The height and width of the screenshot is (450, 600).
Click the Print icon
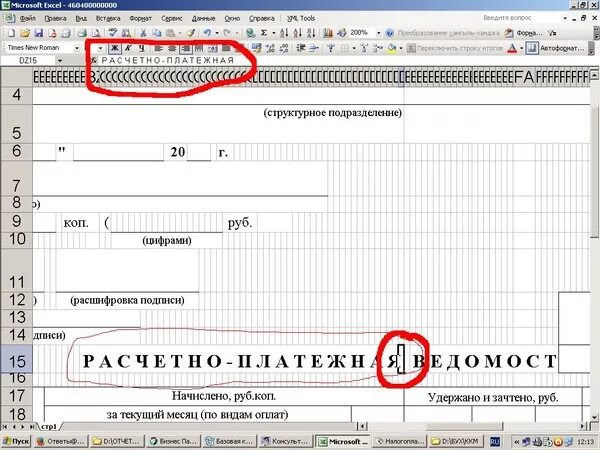(82, 33)
